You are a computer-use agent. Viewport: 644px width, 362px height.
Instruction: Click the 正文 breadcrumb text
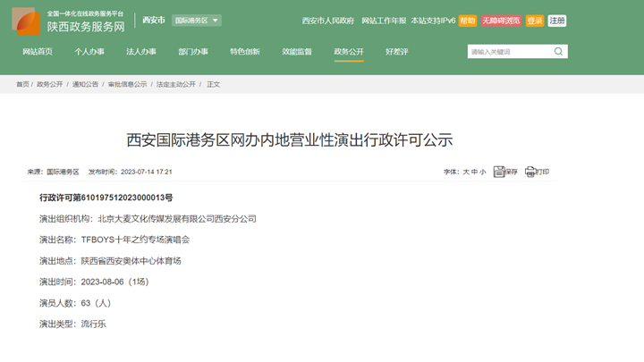(213, 84)
